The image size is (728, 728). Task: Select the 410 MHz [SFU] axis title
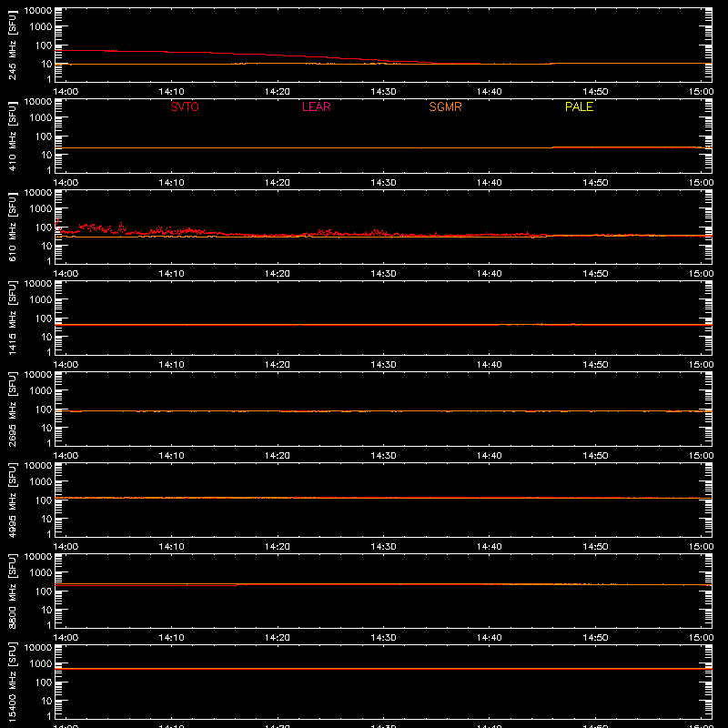[13, 136]
